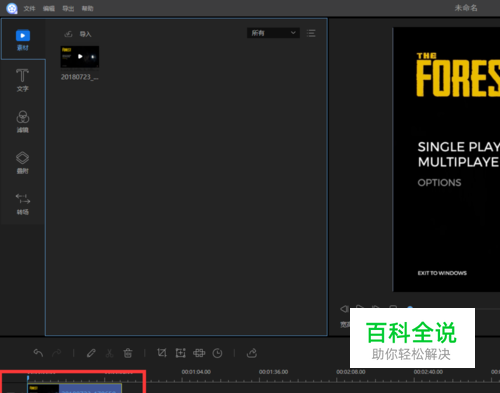
Task: Click the export share icon in toolbar
Action: click(252, 353)
